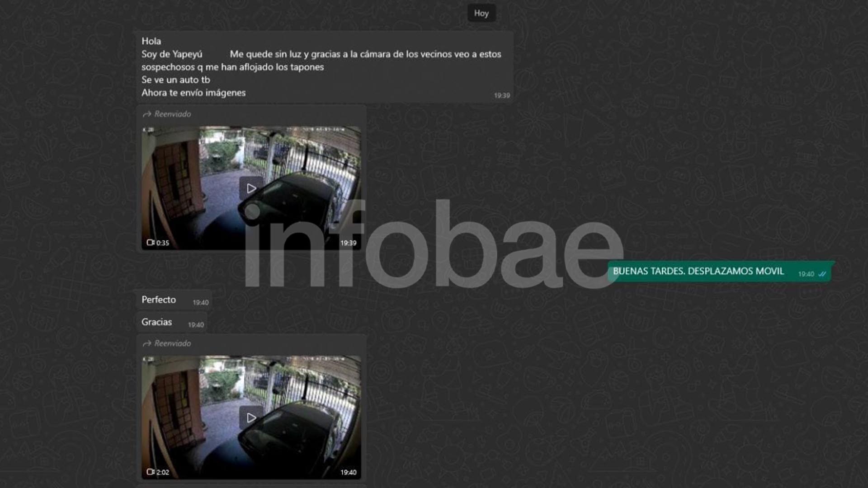Click the 'Hoy' date label
868x488 pixels.
481,13
